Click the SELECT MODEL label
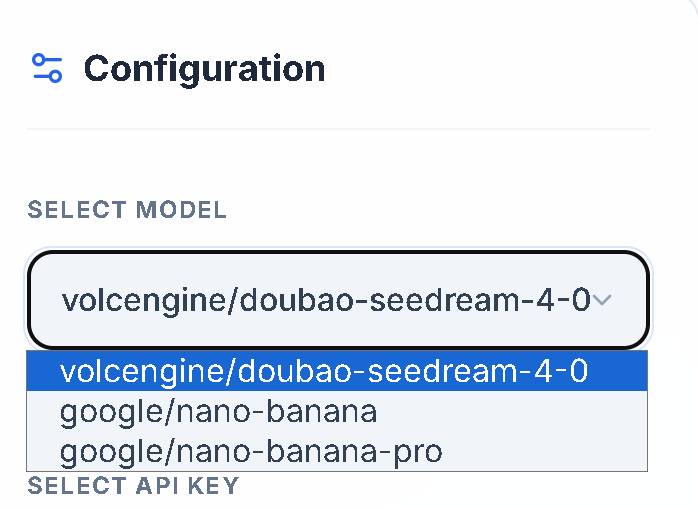The height and width of the screenshot is (508, 698). (x=127, y=210)
